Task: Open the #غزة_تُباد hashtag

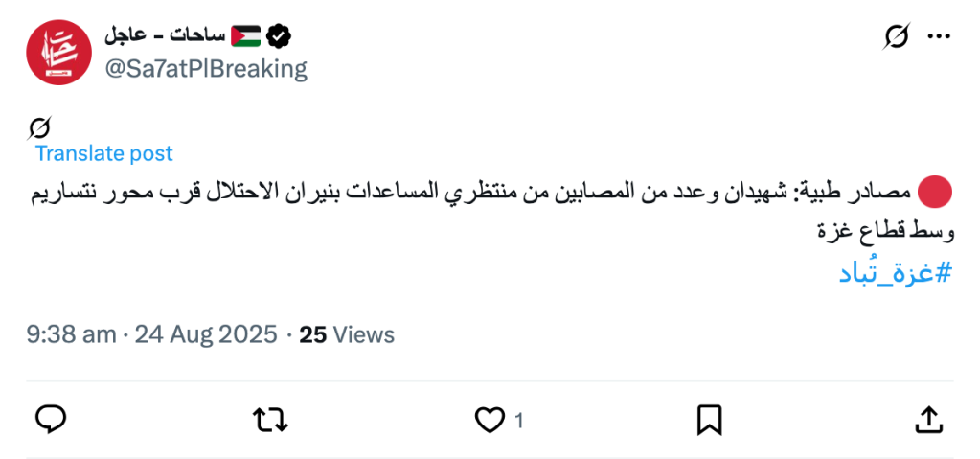Action: pyautogui.click(x=895, y=273)
